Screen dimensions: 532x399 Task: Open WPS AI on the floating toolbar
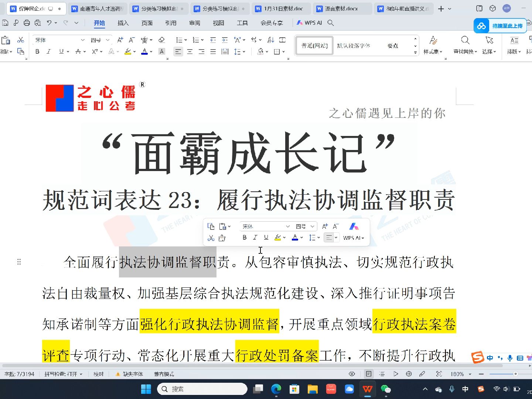[352, 238]
